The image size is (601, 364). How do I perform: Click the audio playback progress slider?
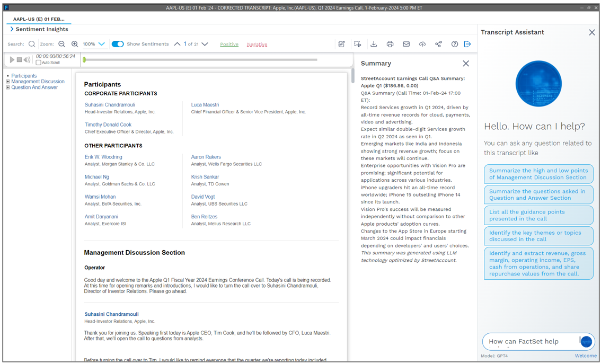pyautogui.click(x=201, y=60)
